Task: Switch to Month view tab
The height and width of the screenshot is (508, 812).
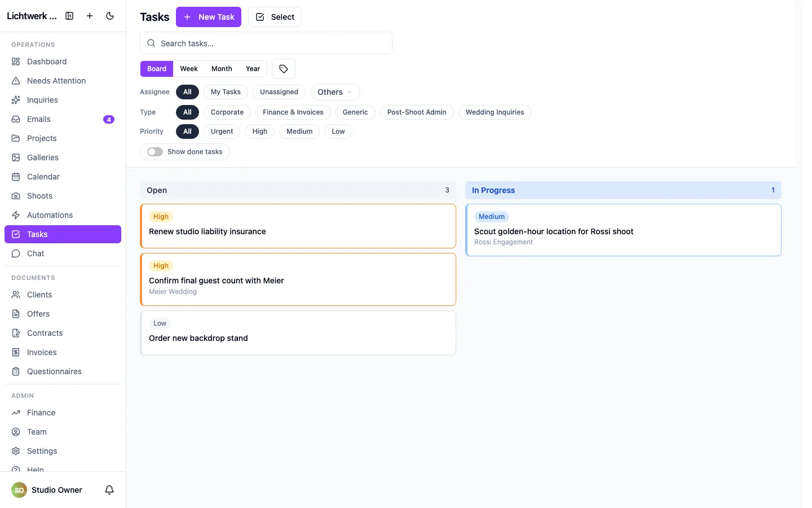Action: [x=222, y=69]
